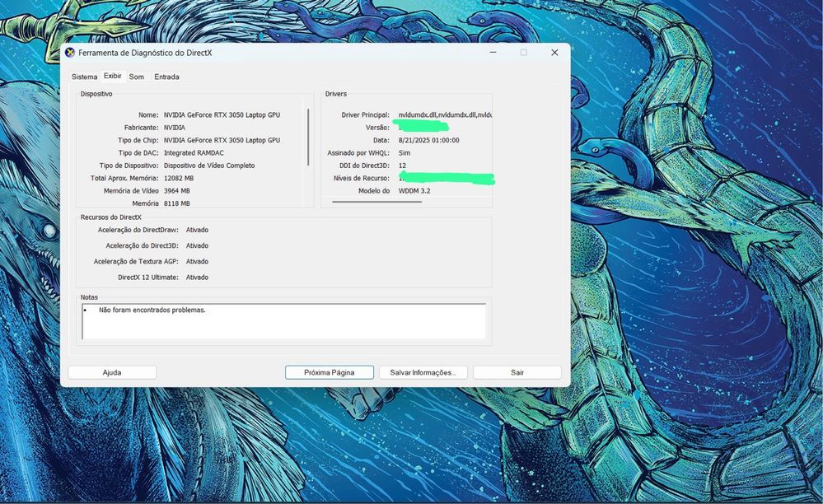The width and height of the screenshot is (823, 504).
Task: Click the Fabricante value NVIDIA
Action: [175, 128]
